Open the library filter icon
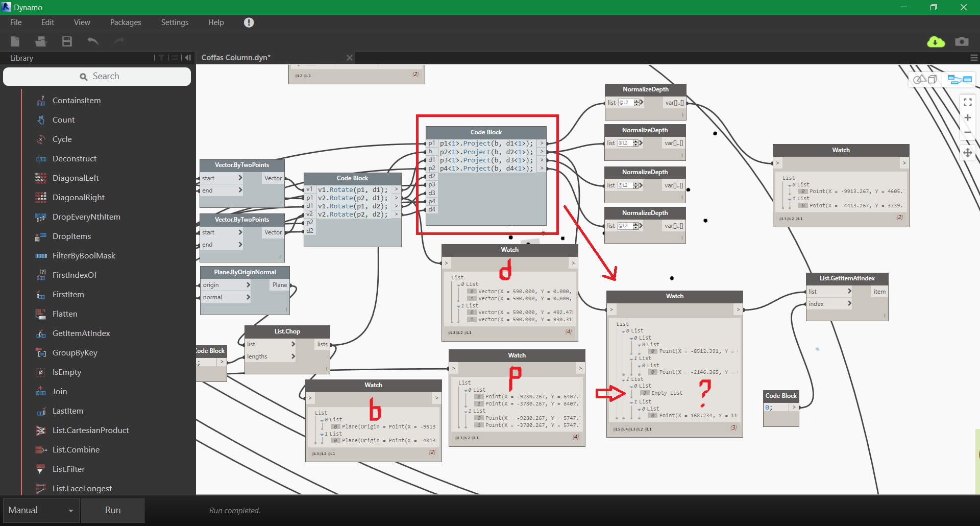 click(161, 58)
